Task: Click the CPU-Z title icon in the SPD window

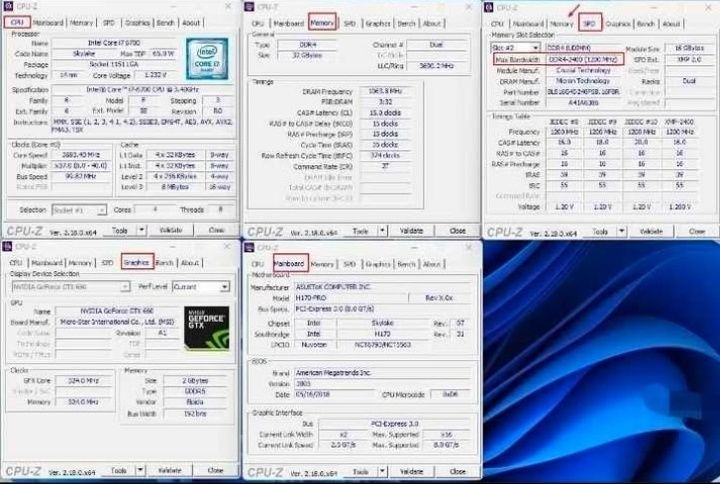Action: (489, 7)
